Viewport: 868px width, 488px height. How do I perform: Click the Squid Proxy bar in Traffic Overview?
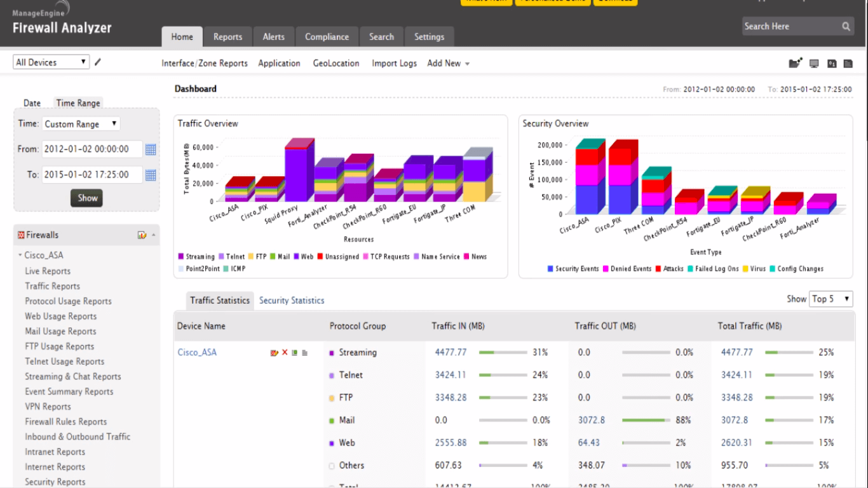click(299, 170)
